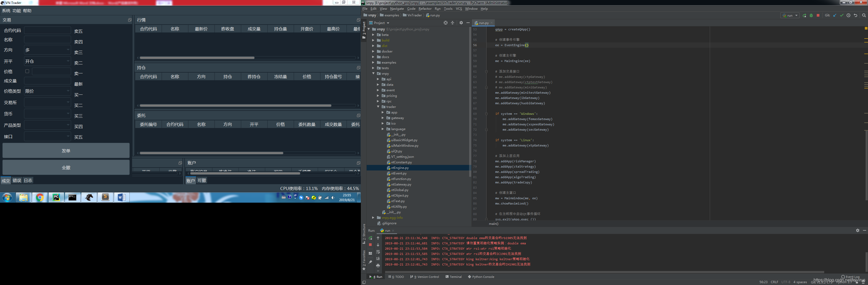The height and width of the screenshot is (285, 868).
Task: Switch to the 可撤 tab in VN Trader
Action: point(202,181)
